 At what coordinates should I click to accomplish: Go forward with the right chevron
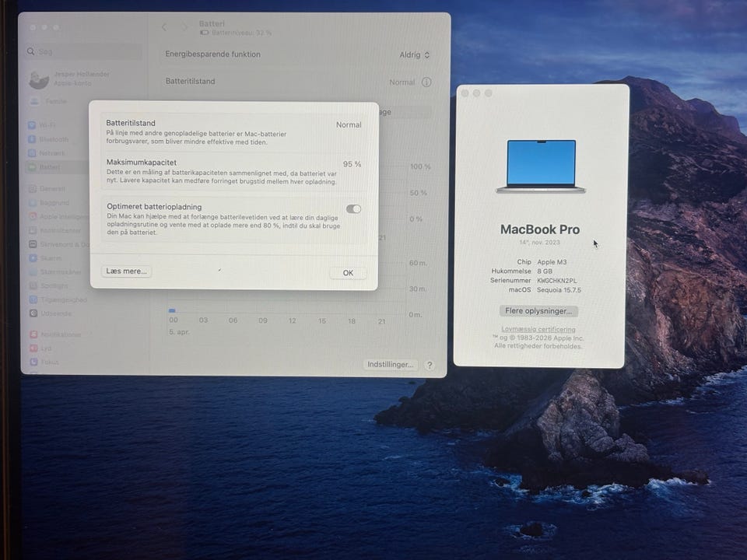[184, 28]
